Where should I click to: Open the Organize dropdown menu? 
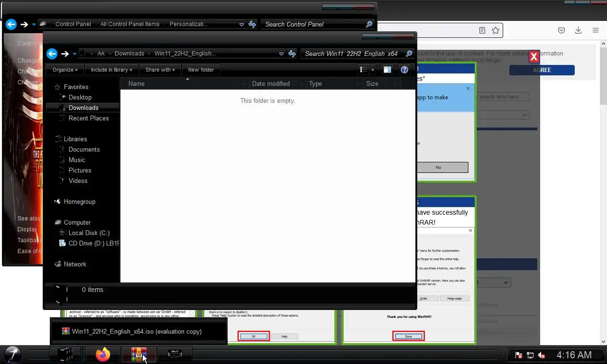pyautogui.click(x=65, y=70)
